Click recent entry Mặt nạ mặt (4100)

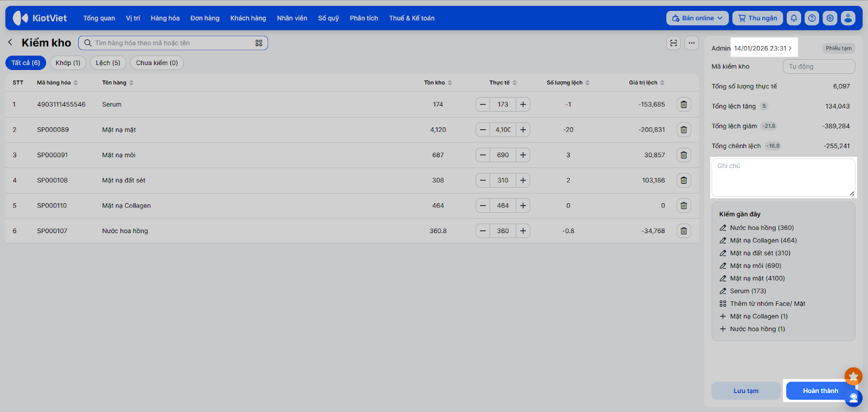pos(757,278)
